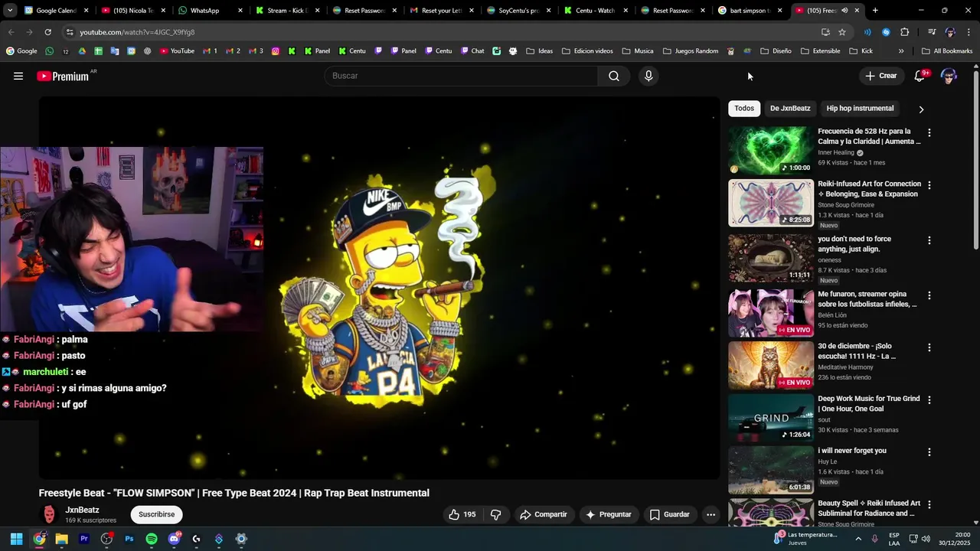980x551 pixels.
Task: Show hidden bookmarks with the chevron
Action: 901,51
